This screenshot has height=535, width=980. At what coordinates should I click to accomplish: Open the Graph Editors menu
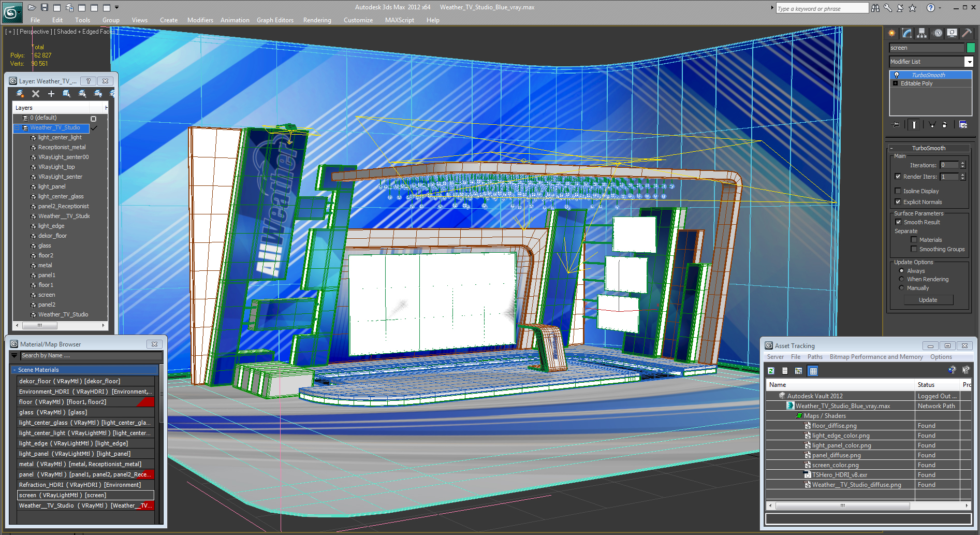[275, 20]
